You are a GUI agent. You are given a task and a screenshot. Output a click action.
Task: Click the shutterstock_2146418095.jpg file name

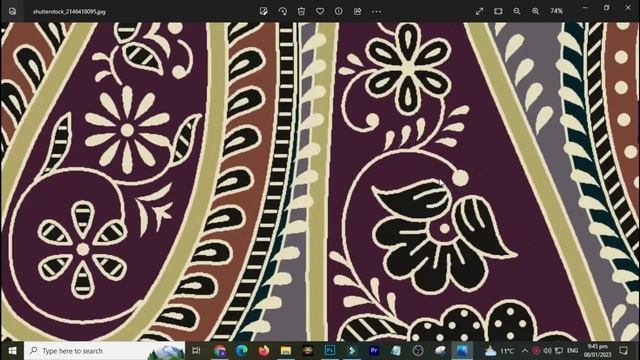tap(69, 12)
